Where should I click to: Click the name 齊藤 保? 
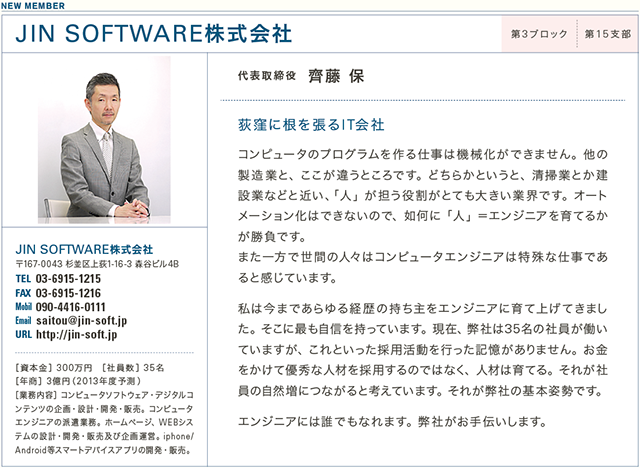(336, 76)
